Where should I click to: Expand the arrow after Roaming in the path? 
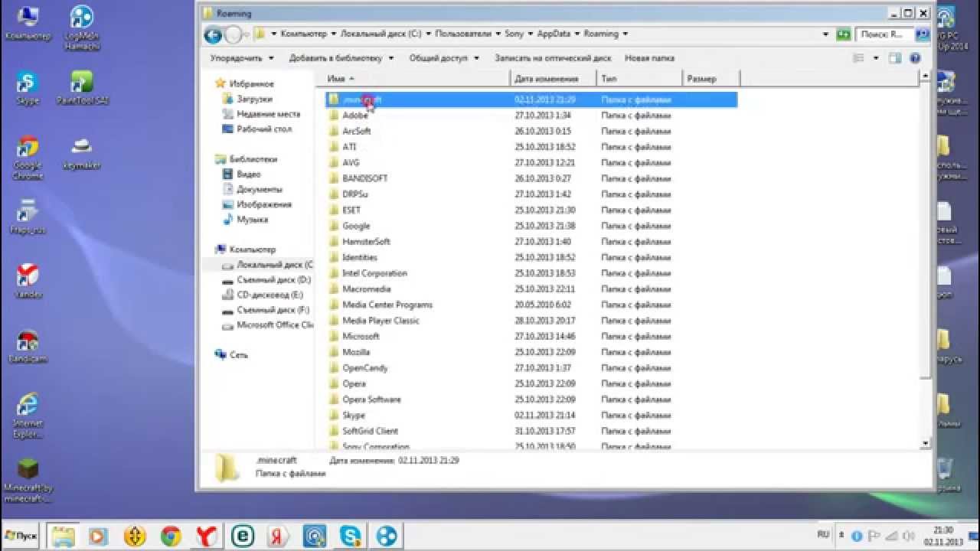pos(625,34)
